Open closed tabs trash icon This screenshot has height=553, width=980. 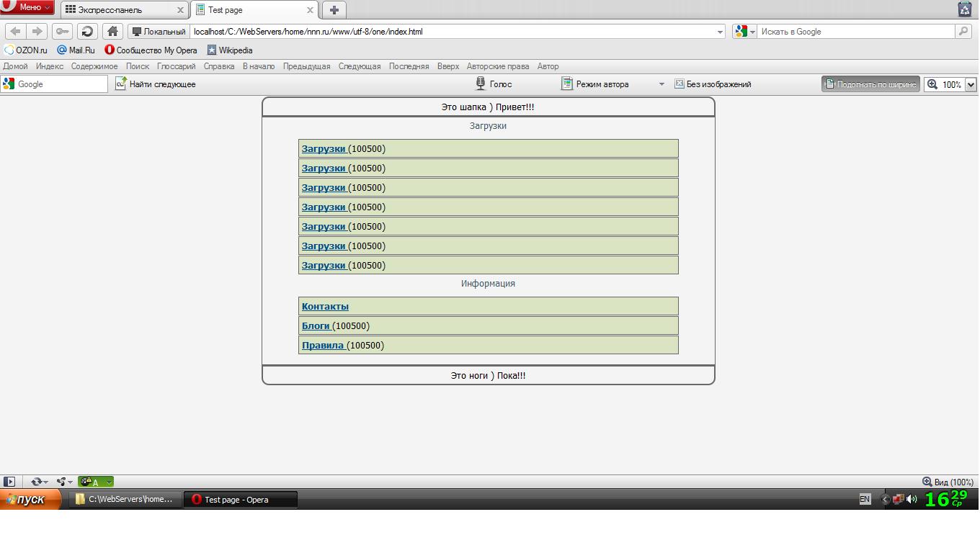click(x=965, y=9)
